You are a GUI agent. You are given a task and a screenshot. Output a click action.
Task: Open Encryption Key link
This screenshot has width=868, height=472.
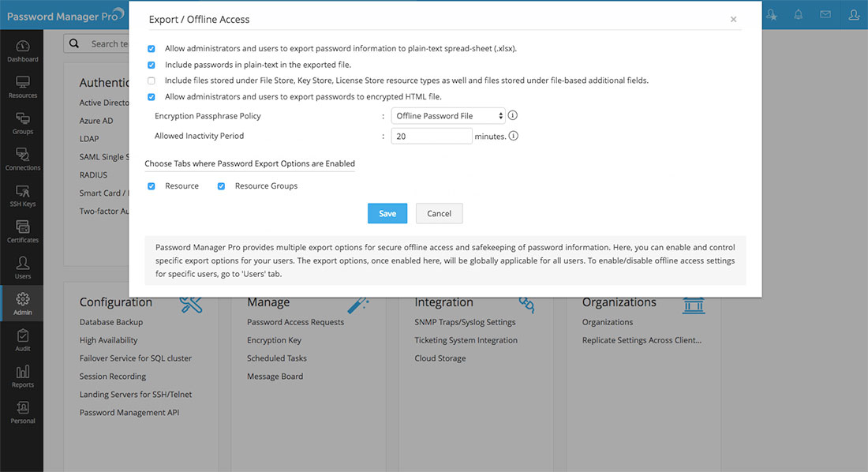click(274, 340)
